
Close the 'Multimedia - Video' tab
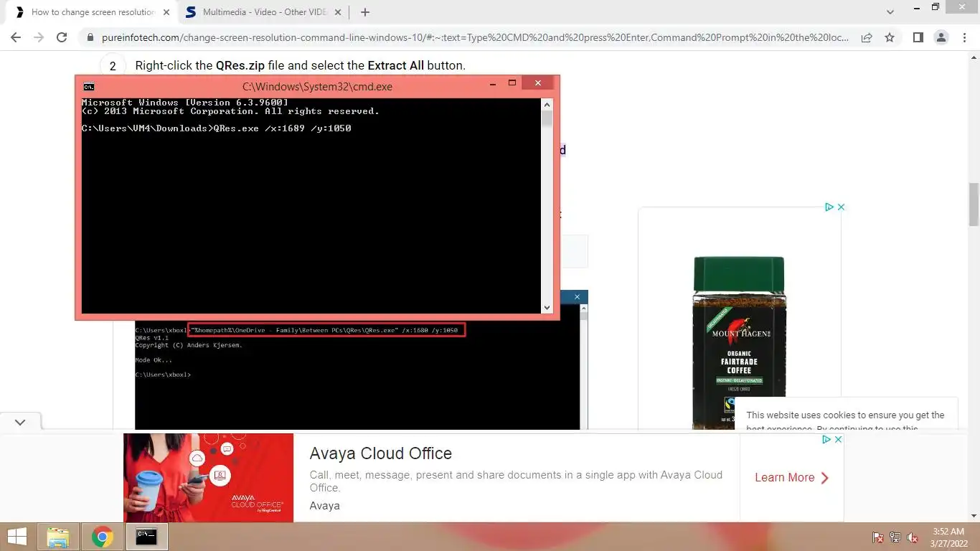coord(339,12)
